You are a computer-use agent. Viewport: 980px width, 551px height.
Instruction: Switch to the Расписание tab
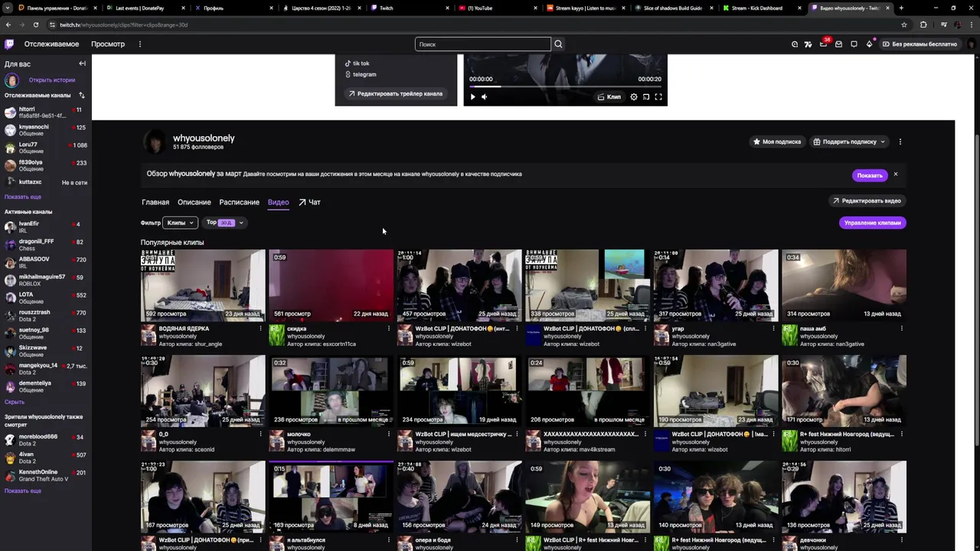(x=239, y=202)
